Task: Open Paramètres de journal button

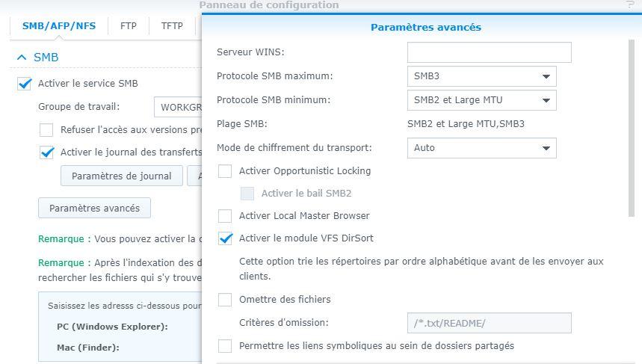Action: (122, 176)
